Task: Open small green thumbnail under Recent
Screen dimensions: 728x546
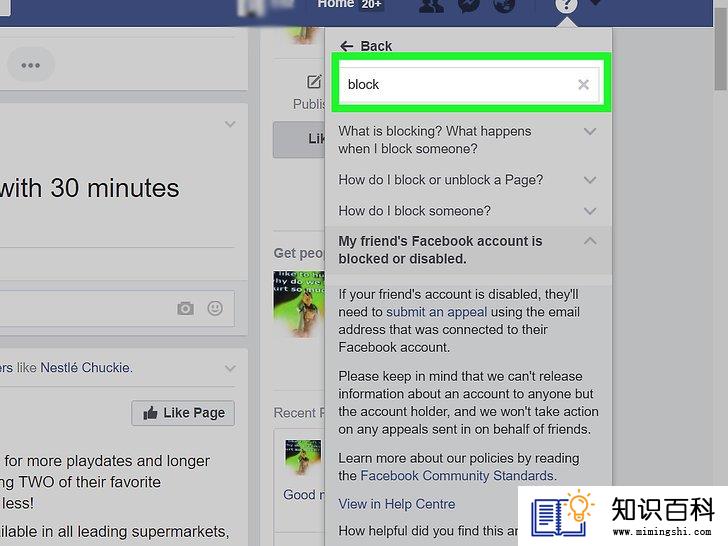Action: click(x=303, y=457)
